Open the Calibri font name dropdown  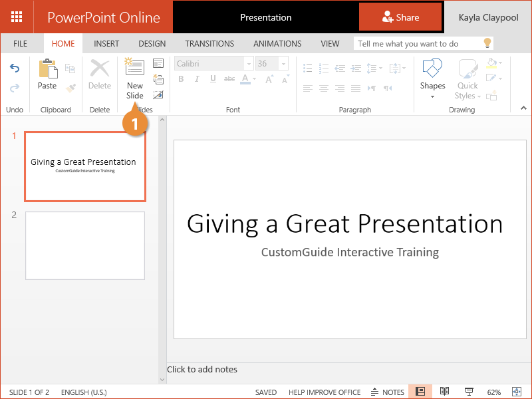pos(249,64)
